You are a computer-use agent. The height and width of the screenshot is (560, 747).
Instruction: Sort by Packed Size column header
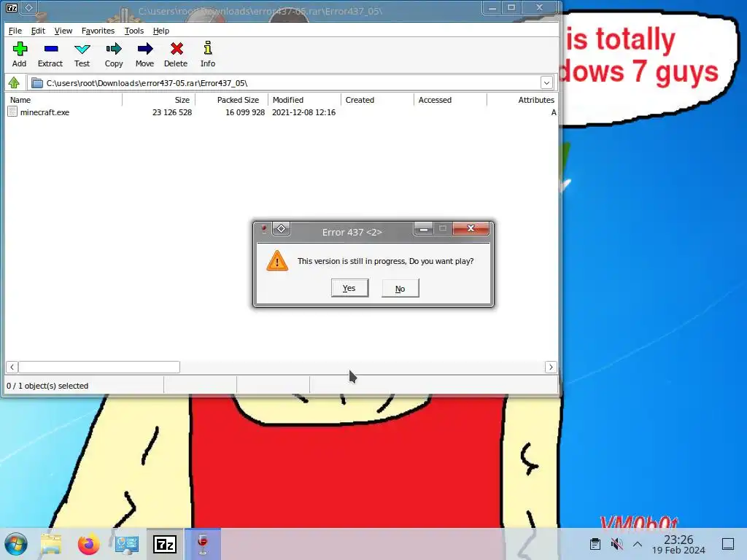[x=232, y=100]
